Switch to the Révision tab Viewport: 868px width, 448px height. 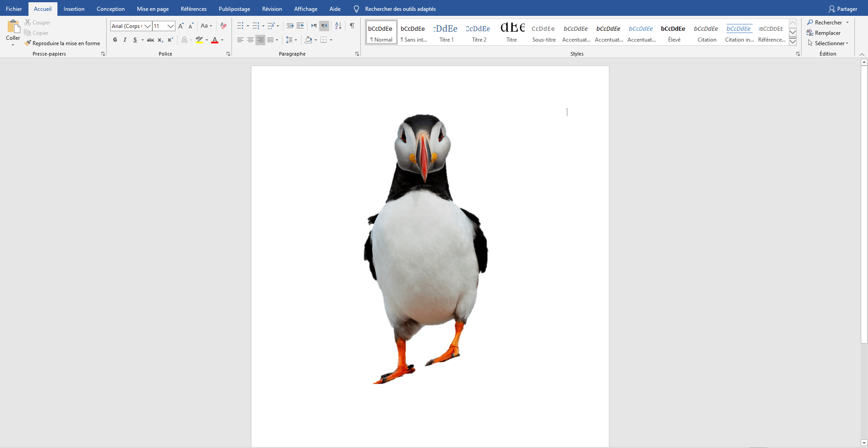click(272, 9)
